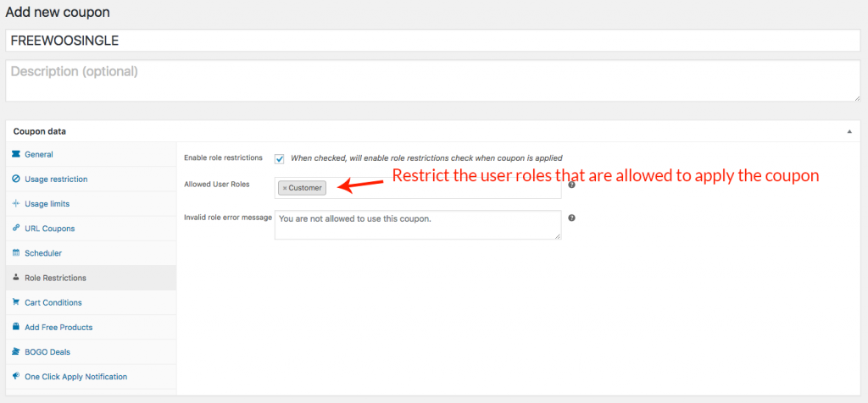Image resolution: width=868 pixels, height=403 pixels.
Task: Go to the Add Free Products tab
Action: [92, 328]
